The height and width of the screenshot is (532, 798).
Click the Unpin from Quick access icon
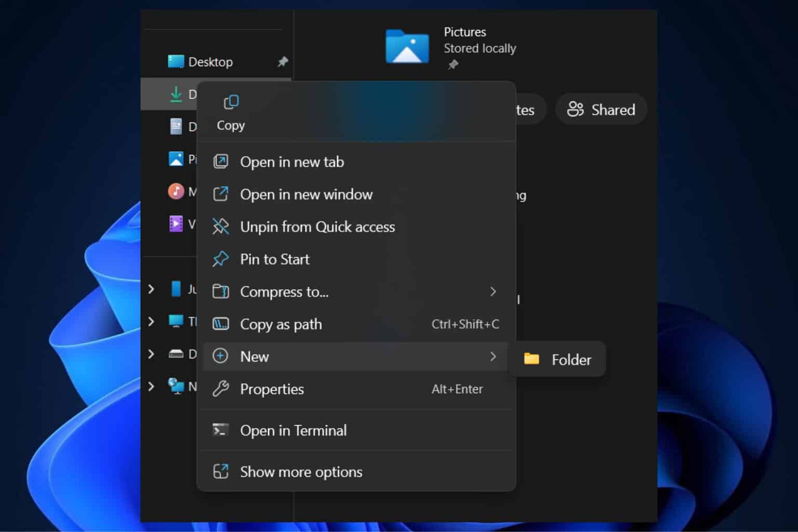click(221, 227)
